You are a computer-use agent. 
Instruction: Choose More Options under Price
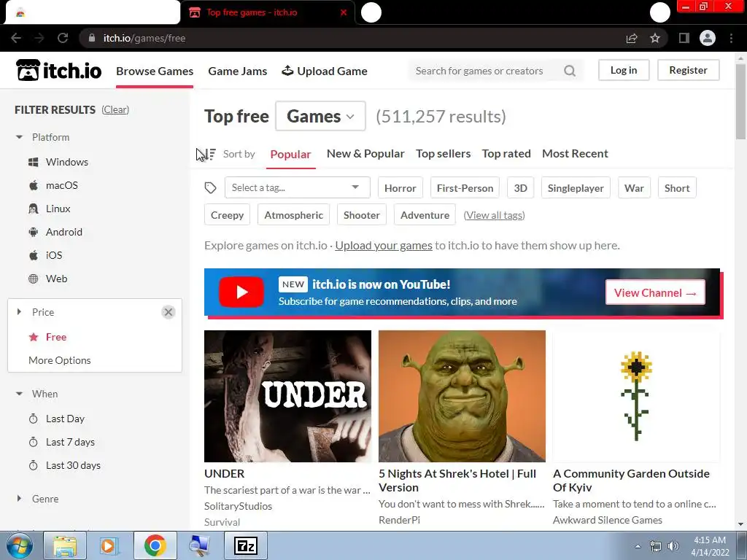tap(60, 360)
